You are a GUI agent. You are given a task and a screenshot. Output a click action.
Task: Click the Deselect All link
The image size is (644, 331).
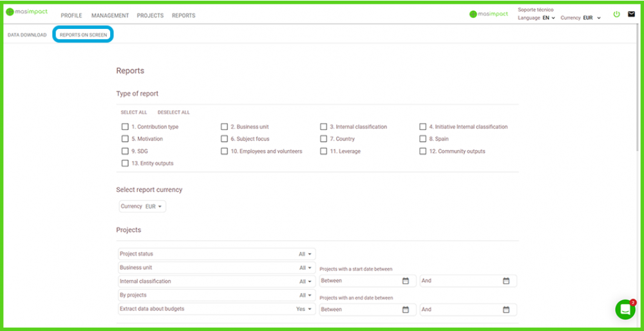point(174,113)
